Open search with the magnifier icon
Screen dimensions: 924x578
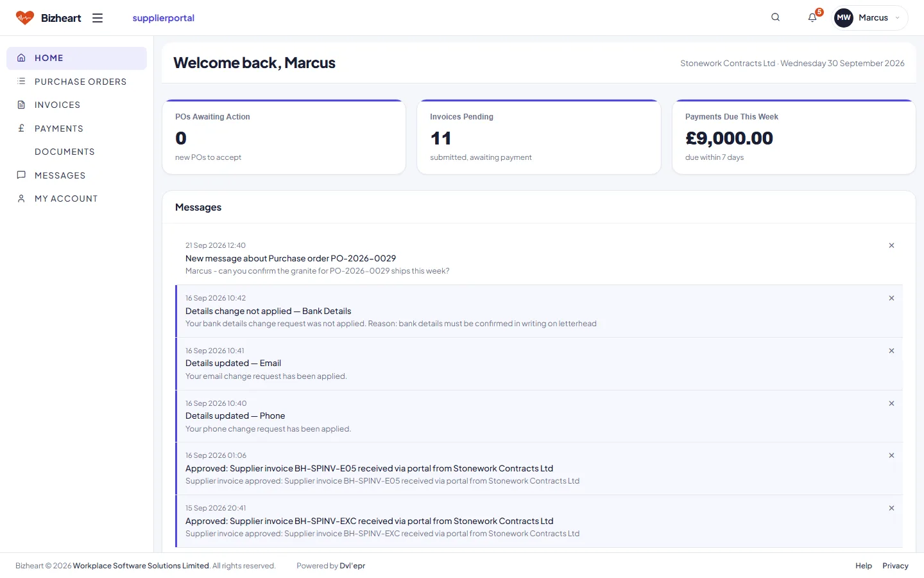775,17
